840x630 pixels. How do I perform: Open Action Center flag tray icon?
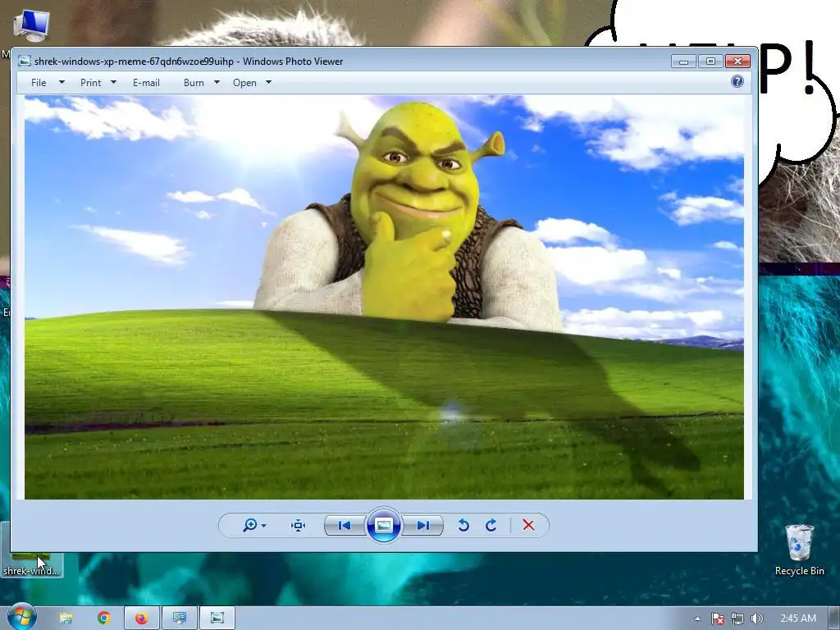pyautogui.click(x=718, y=619)
